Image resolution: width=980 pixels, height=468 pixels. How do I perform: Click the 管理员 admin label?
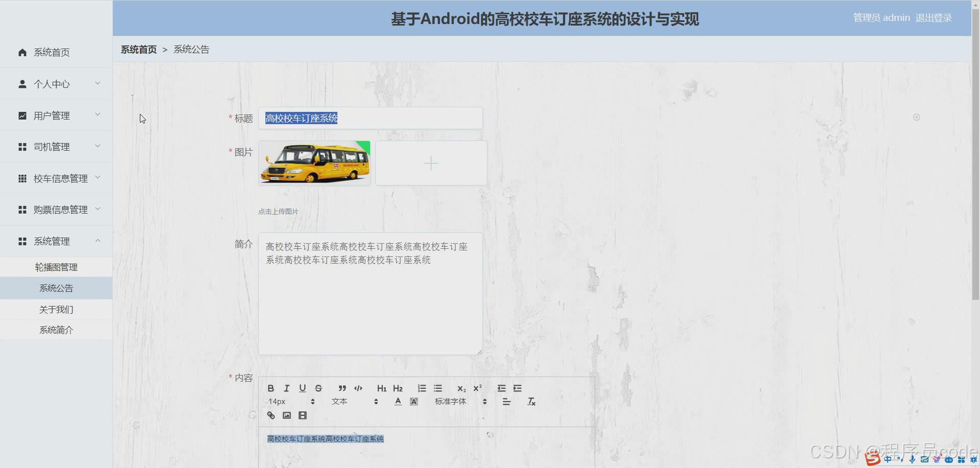(881, 18)
